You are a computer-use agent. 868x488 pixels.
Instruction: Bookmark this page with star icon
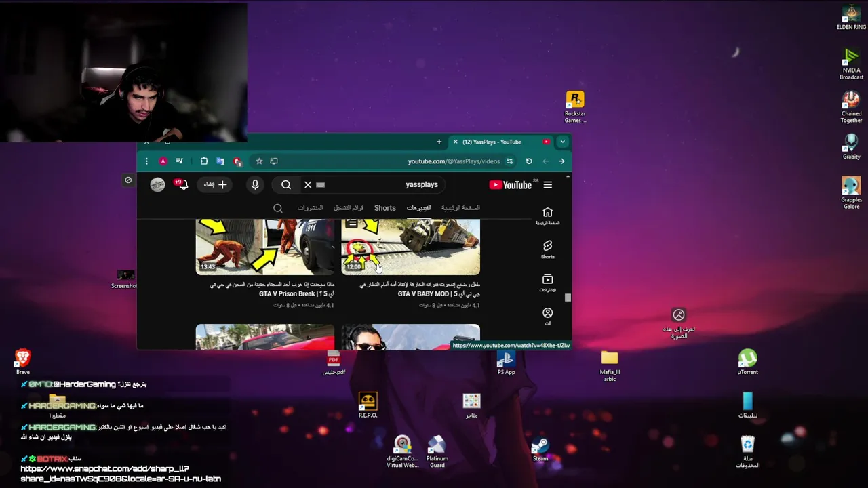point(259,161)
